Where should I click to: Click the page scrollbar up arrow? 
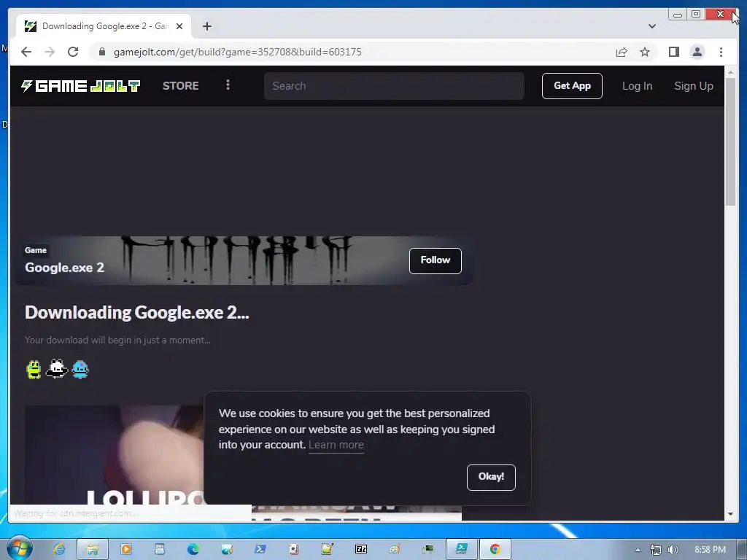(x=729, y=72)
